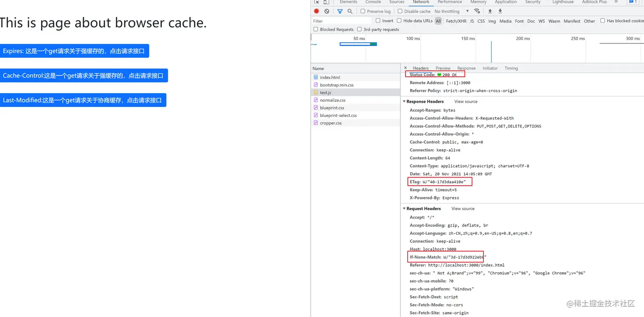
Task: Select index.html request in list
Action: [x=356, y=77]
